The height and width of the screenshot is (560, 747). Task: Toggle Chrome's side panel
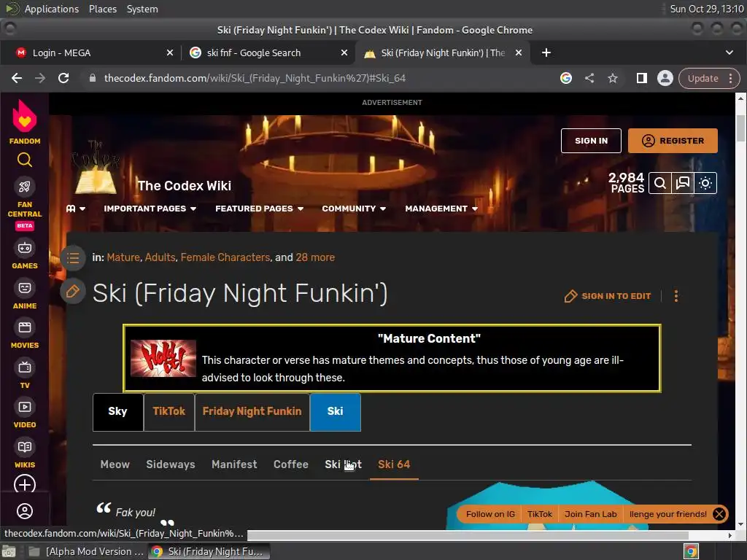tap(642, 78)
